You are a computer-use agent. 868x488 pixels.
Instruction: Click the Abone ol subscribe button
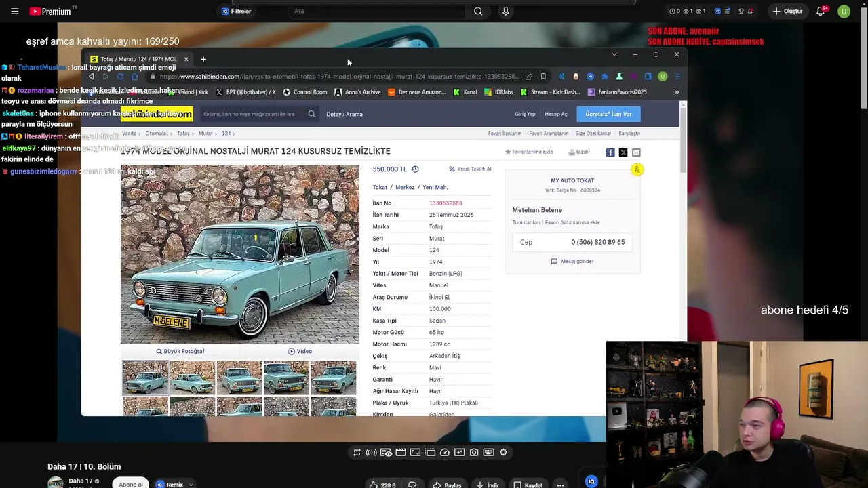coord(131,484)
